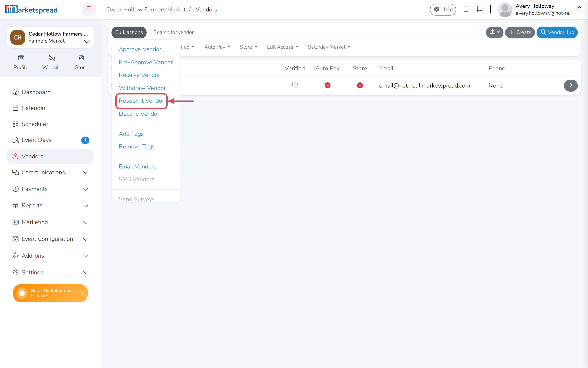Open the Saturday Market filter dropdown
Screen dimensions: 588x368
coord(329,47)
